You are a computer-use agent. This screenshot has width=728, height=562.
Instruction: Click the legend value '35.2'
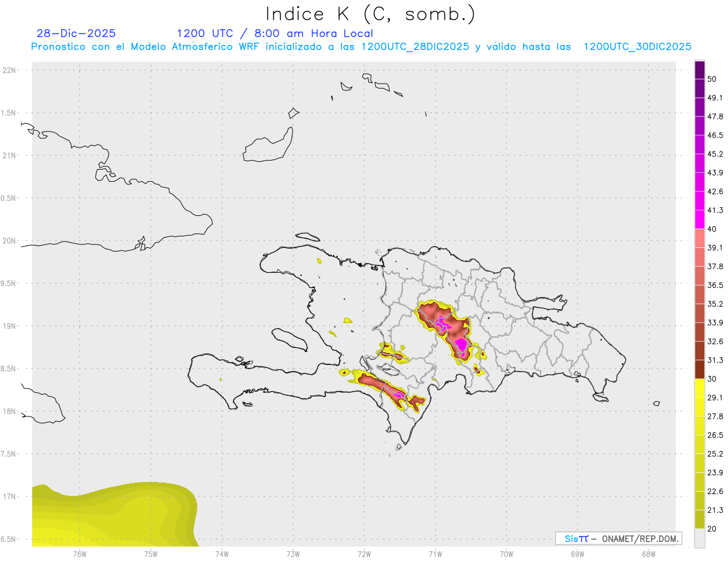[x=715, y=304]
